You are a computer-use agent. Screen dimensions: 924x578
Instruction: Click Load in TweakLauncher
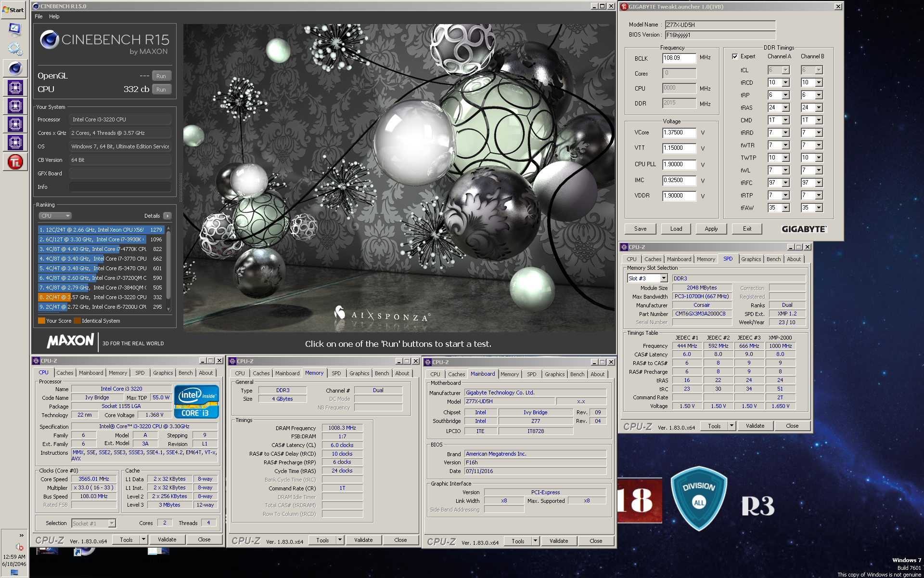(676, 229)
